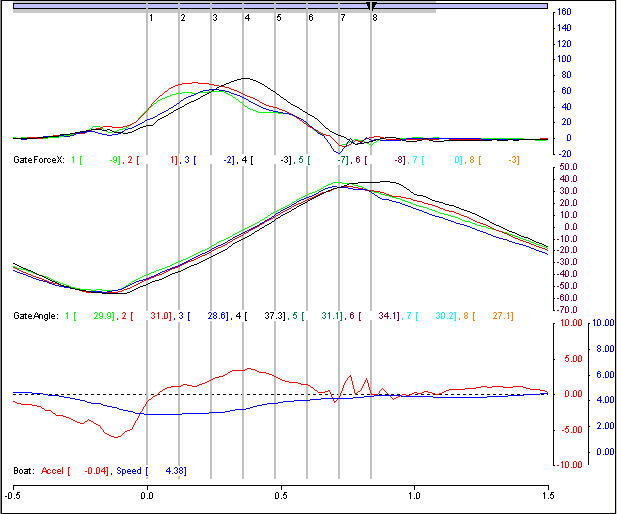The height and width of the screenshot is (514, 617).
Task: Select stroke marker 7 at the top
Action: click(x=342, y=18)
